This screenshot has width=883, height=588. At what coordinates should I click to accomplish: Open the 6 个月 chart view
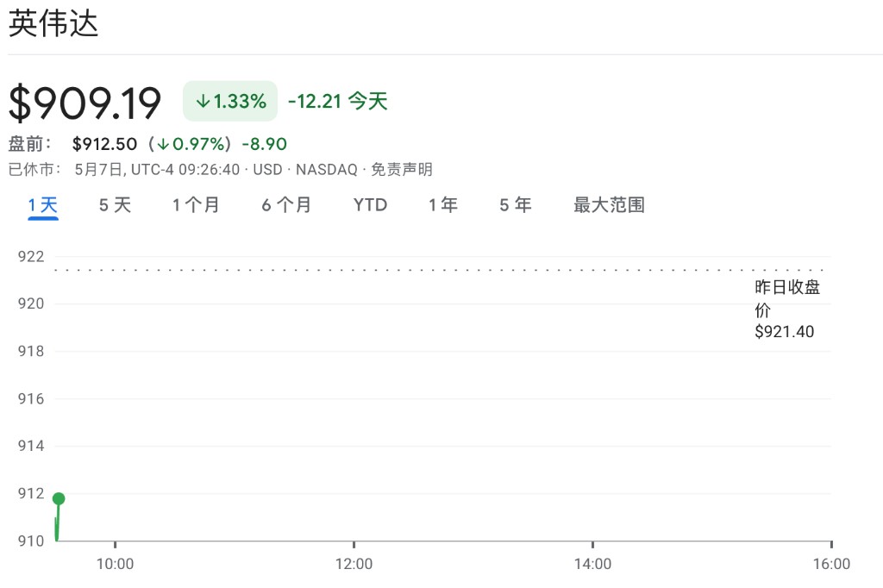coord(286,205)
